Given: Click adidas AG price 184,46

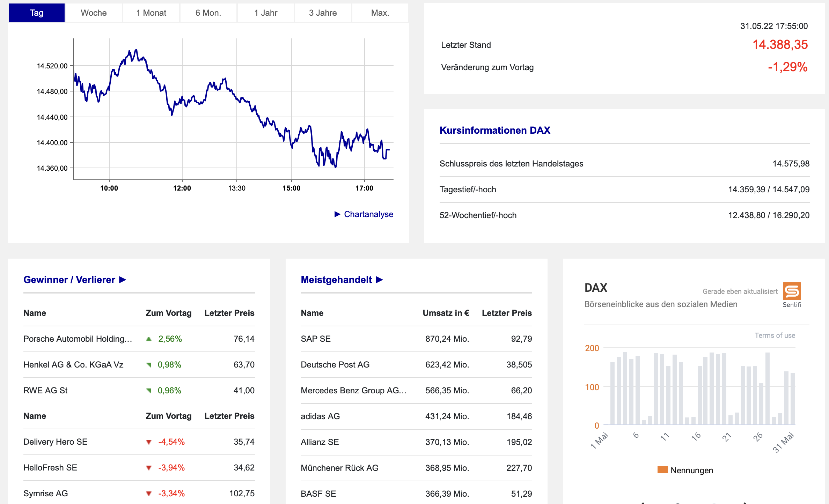Looking at the screenshot, I should click(519, 416).
